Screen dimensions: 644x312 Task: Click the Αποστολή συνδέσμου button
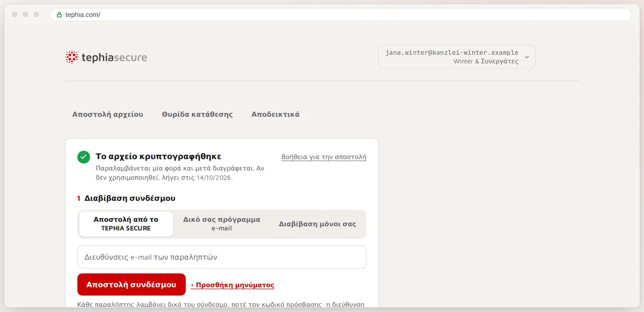131,285
